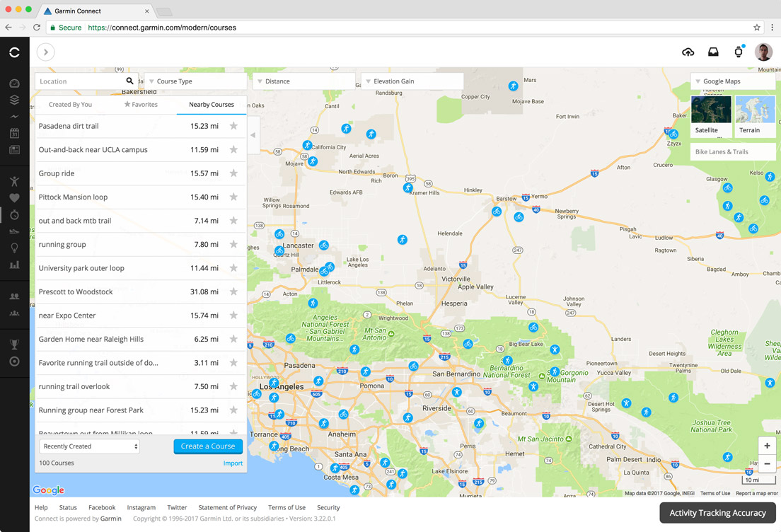Select the Garmin Connect browser tab
This screenshot has width=781, height=532.
(97, 11)
